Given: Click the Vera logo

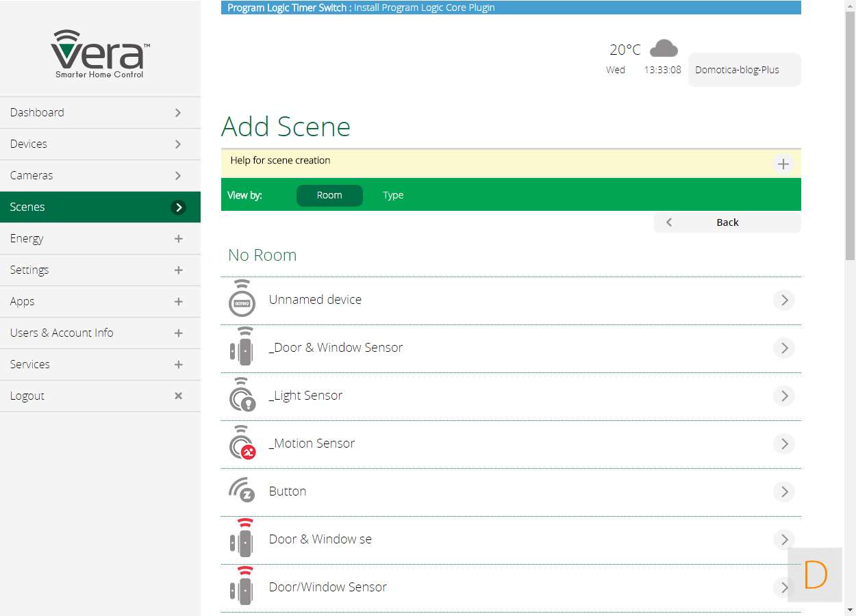Looking at the screenshot, I should tap(100, 53).
